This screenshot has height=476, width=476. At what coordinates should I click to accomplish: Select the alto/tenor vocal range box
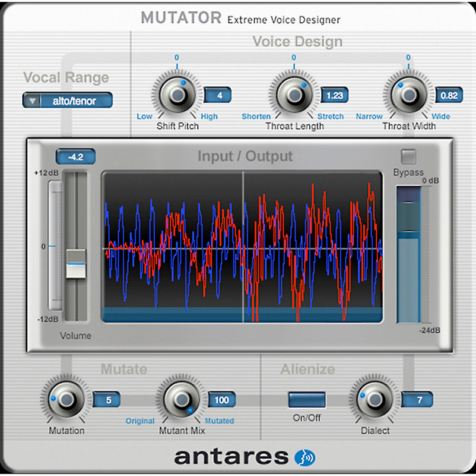(75, 100)
